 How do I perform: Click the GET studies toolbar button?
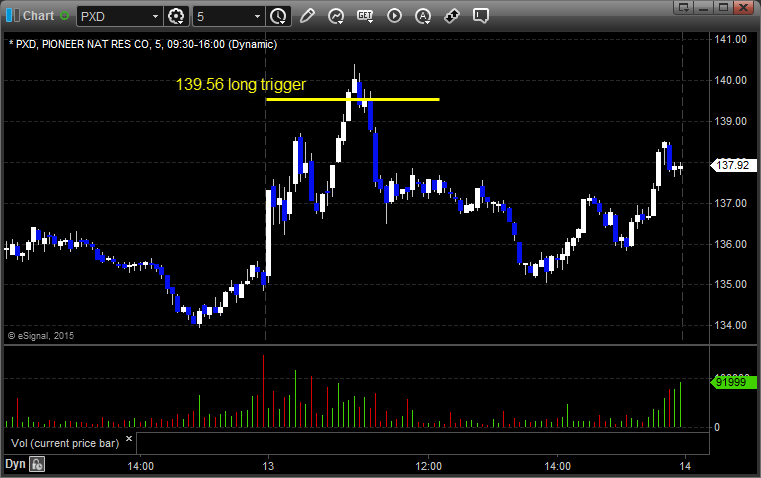click(x=365, y=16)
